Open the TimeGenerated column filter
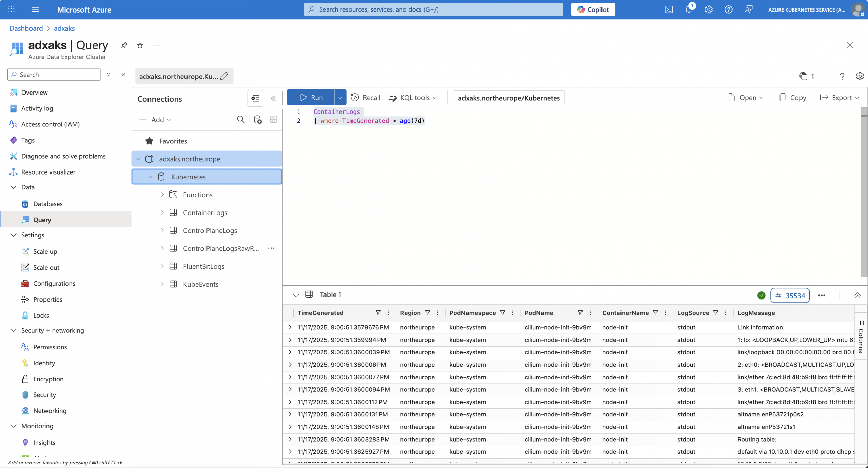 click(x=378, y=313)
